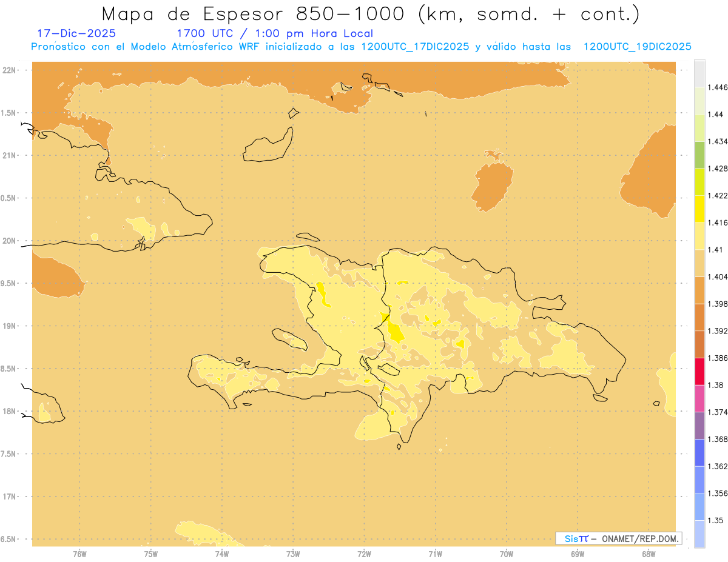Click the legend value '1.362'
The height and width of the screenshot is (562, 728).
(x=719, y=466)
